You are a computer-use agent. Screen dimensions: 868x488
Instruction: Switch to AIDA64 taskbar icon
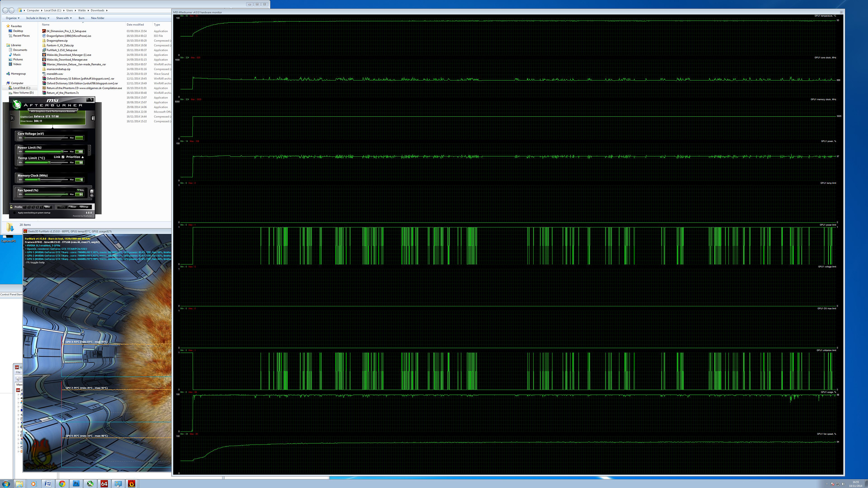click(104, 484)
